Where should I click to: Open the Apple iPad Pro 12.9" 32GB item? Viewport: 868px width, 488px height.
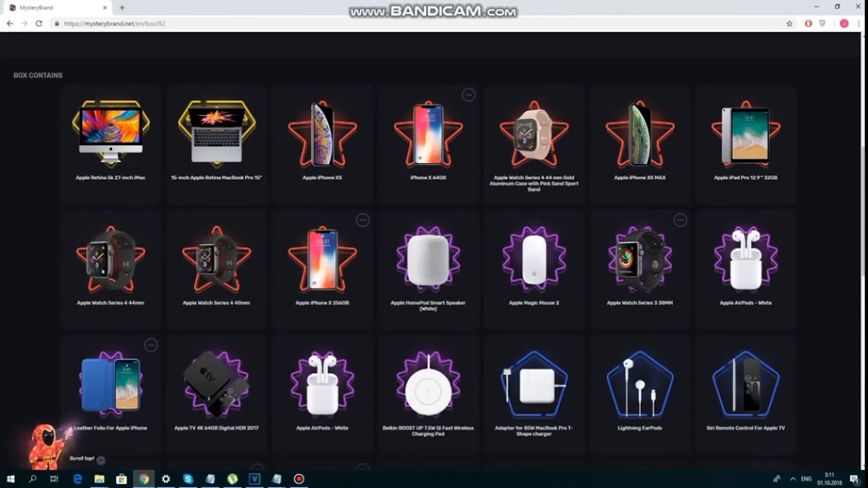pos(745,144)
